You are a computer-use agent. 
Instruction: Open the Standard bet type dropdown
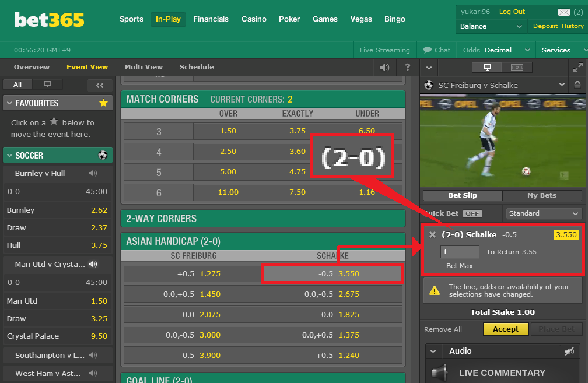[x=544, y=213]
